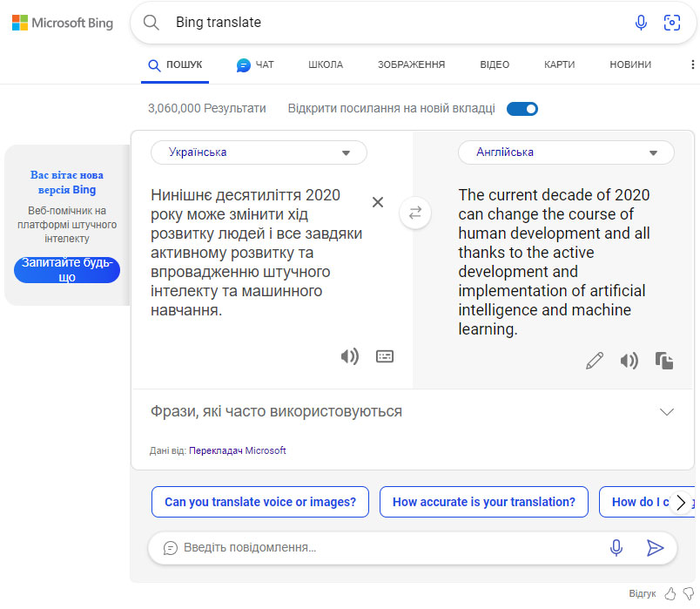Toggle open links in new tab switch
The image size is (700, 609).
(522, 109)
